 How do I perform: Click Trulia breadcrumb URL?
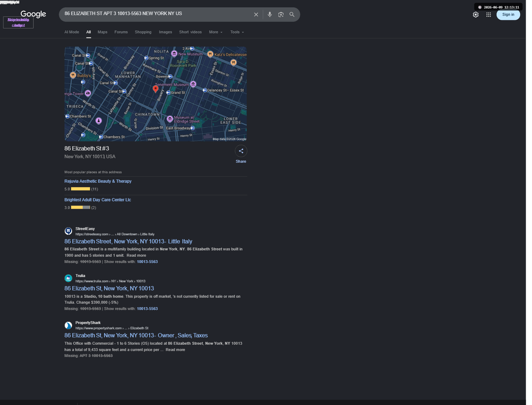110,281
